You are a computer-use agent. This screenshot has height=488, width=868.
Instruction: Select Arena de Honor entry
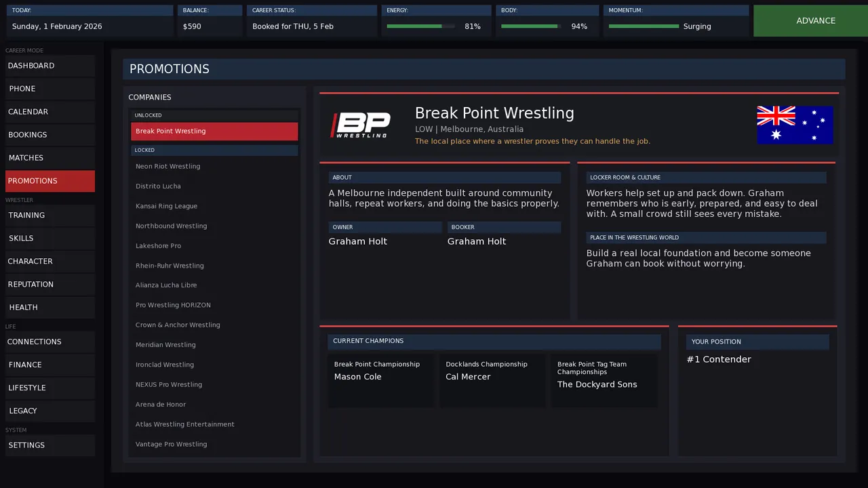[x=214, y=405]
